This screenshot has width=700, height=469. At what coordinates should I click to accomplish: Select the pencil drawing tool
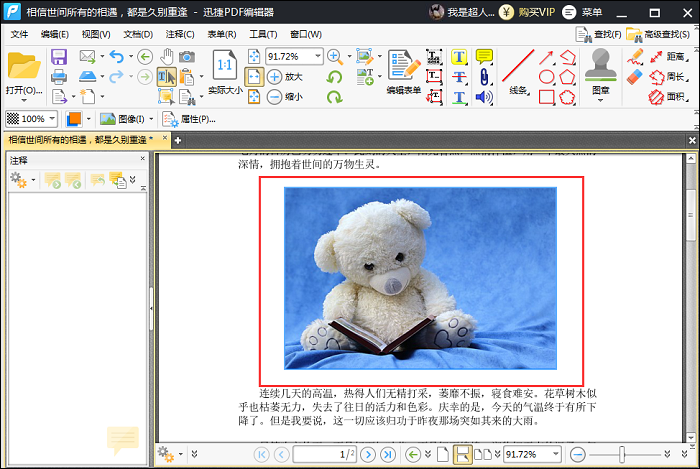(635, 57)
